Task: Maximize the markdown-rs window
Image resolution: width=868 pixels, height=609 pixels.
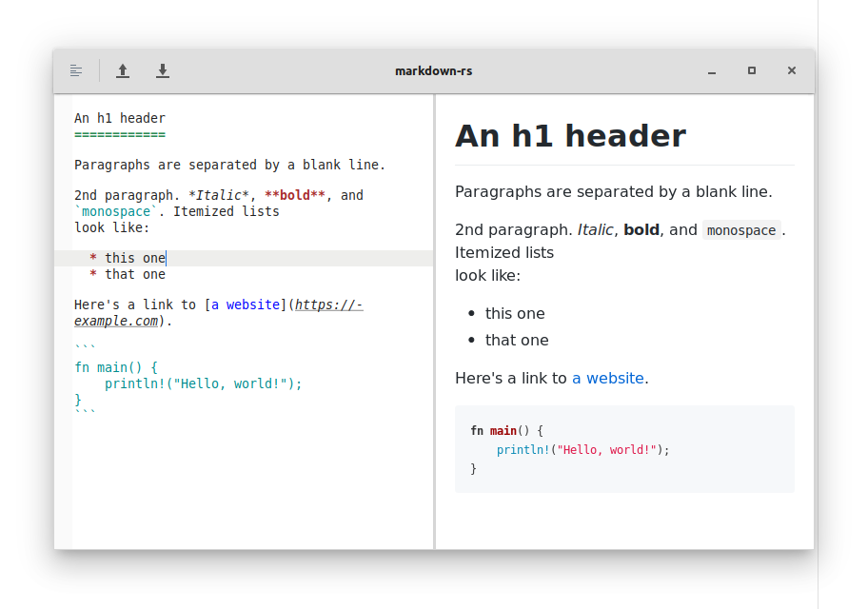Action: click(x=752, y=70)
